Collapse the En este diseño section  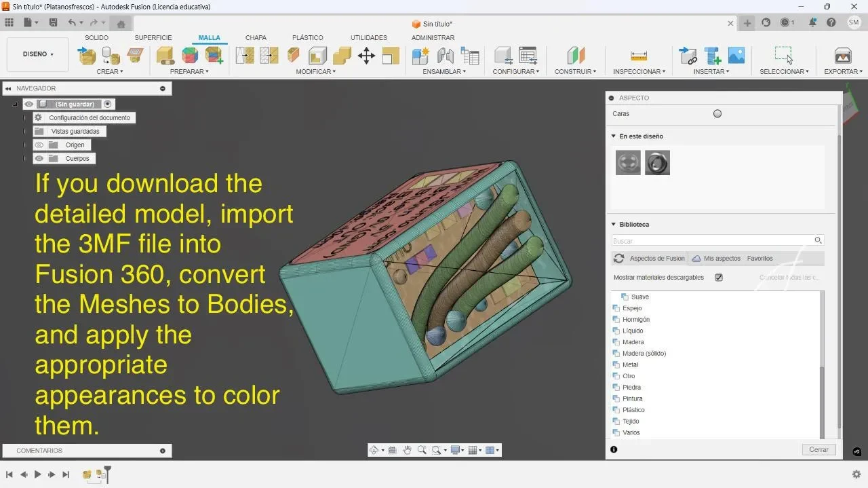[x=614, y=136]
